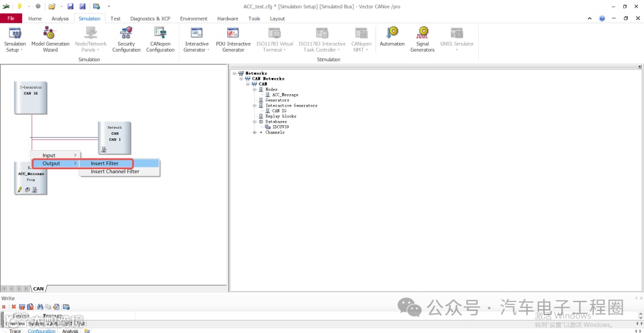Open the PDU Interactive Generator

(x=233, y=40)
